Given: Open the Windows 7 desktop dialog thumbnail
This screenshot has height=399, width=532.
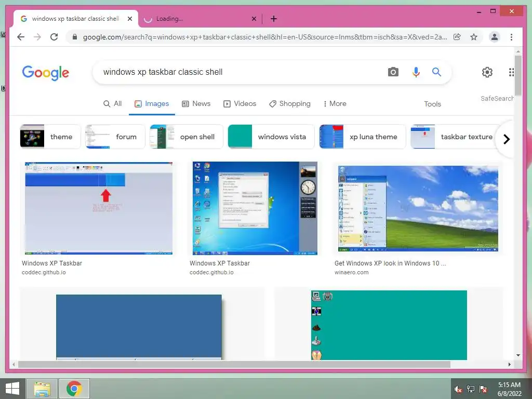Looking at the screenshot, I should [255, 208].
